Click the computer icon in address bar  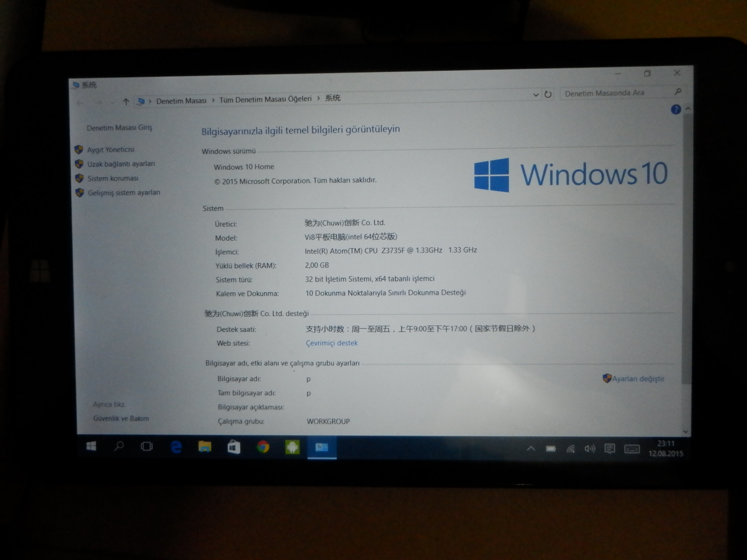tap(141, 101)
